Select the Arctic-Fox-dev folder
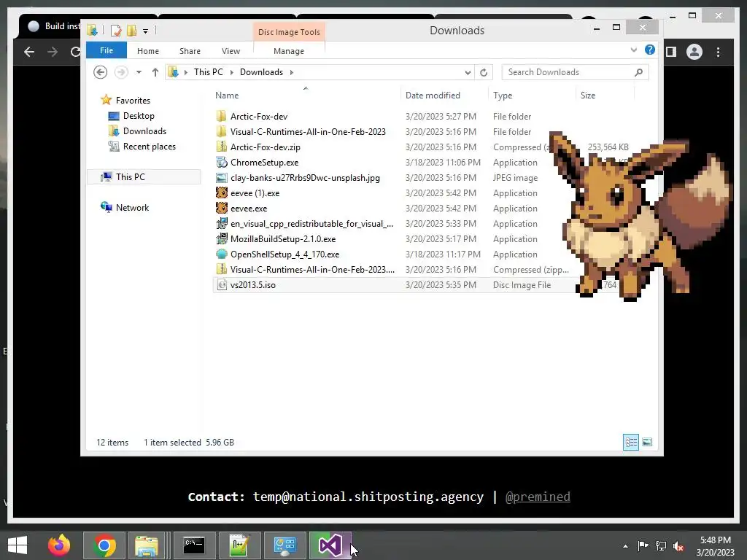Screen dimensions: 747x560 (x=259, y=116)
